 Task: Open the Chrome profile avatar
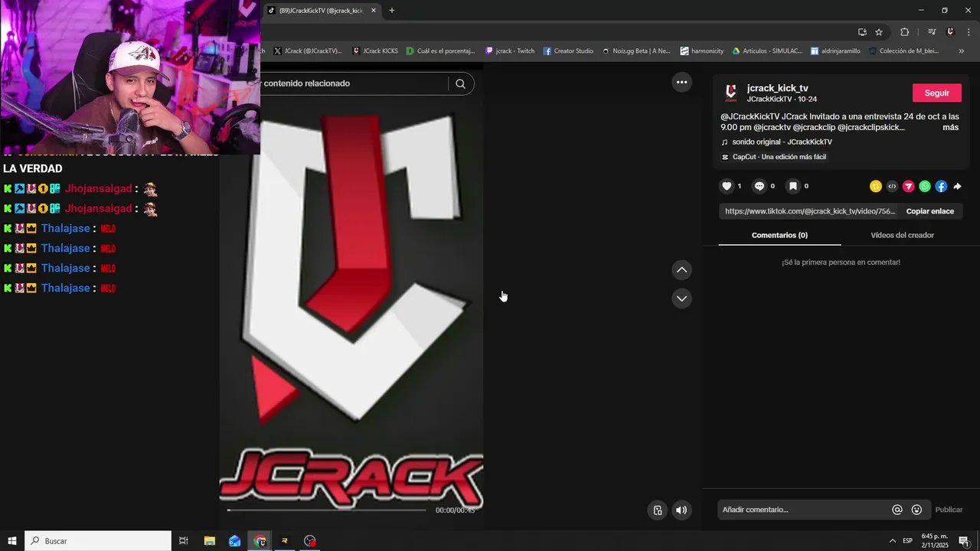coord(950,32)
